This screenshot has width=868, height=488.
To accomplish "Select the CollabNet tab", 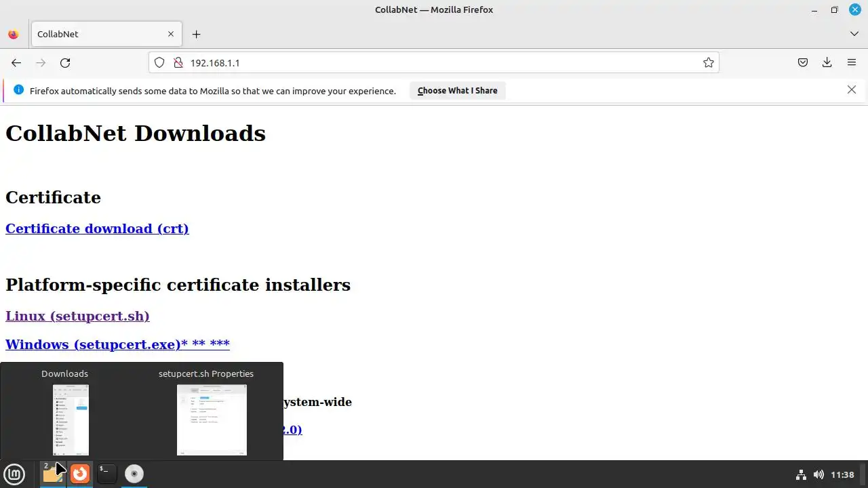I will click(x=105, y=34).
